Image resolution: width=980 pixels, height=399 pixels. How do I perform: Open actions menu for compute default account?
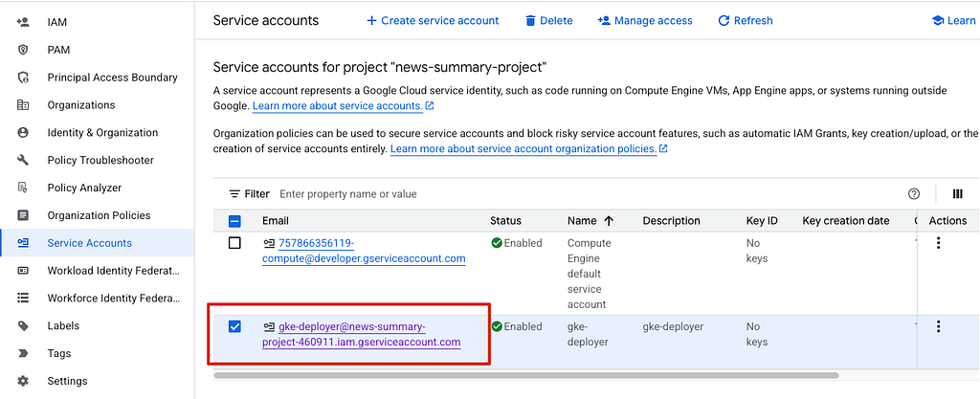(x=938, y=244)
